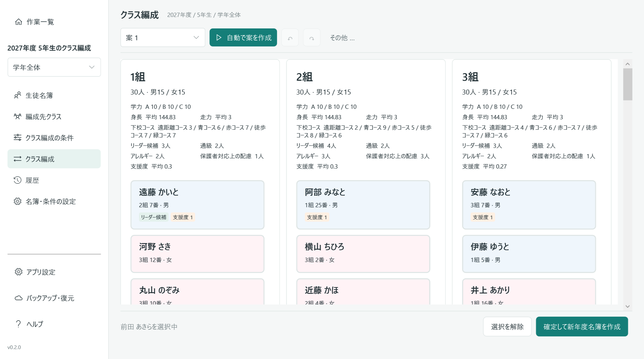Viewport: 644px width, 359px height.
Task: Click the vertical scrollbar thumb
Action: (x=628, y=84)
